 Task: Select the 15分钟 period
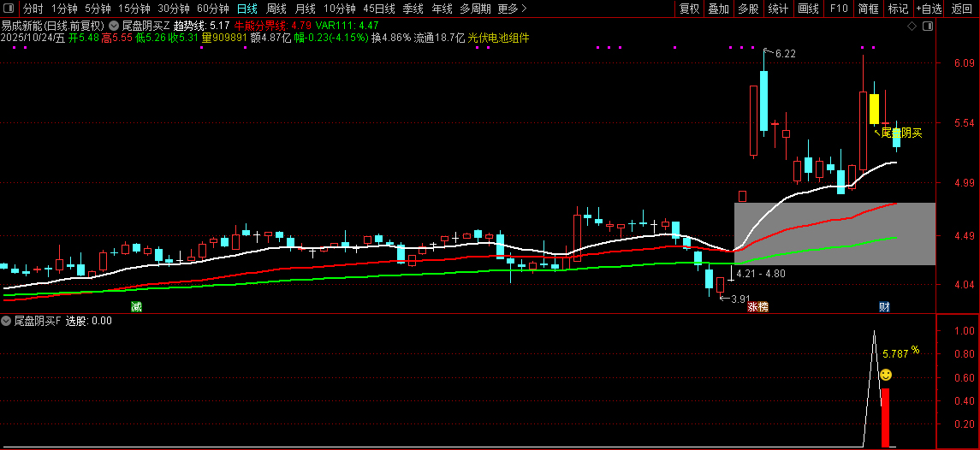coord(134,9)
